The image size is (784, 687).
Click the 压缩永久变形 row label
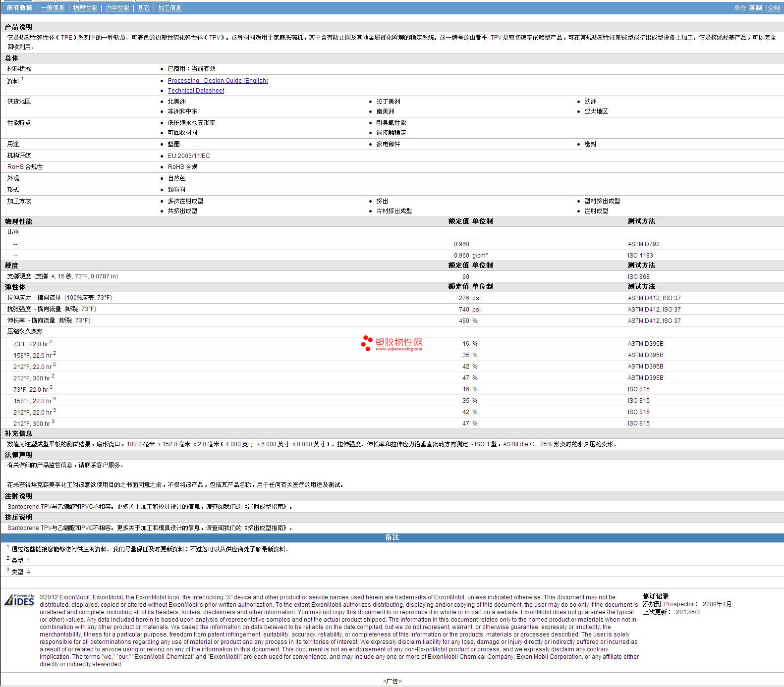pyautogui.click(x=25, y=331)
